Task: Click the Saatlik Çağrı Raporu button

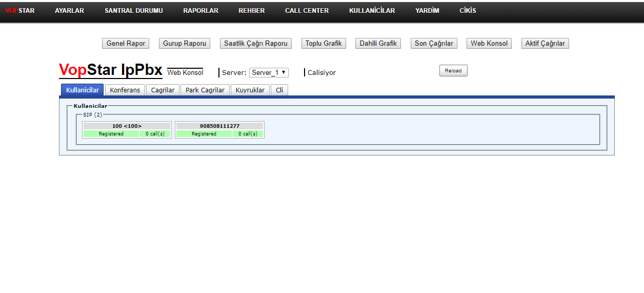Action: [x=255, y=44]
